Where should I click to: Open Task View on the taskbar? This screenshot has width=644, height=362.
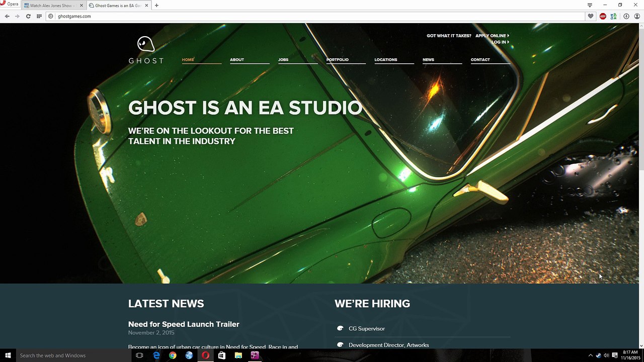click(x=140, y=355)
